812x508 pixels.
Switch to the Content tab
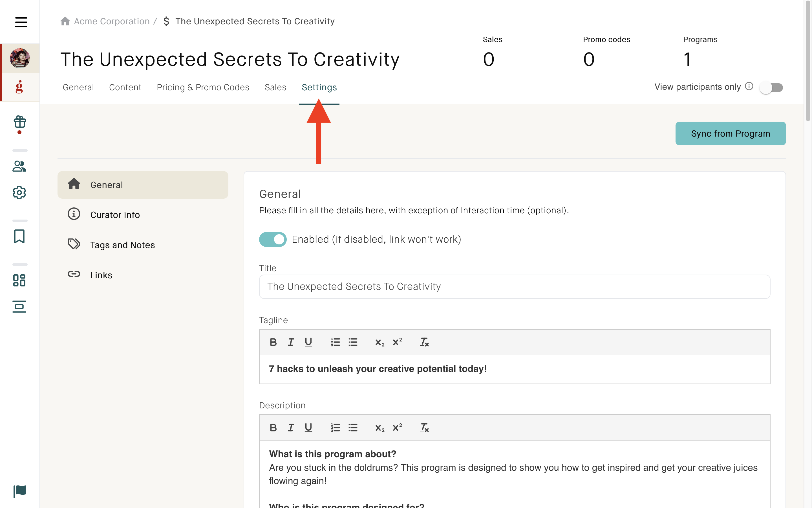125,87
